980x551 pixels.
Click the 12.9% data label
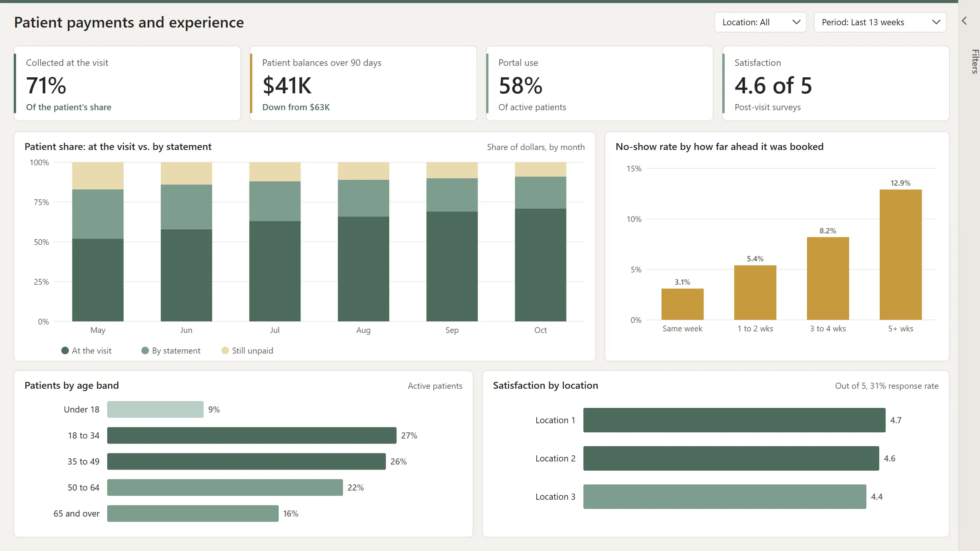tap(900, 183)
